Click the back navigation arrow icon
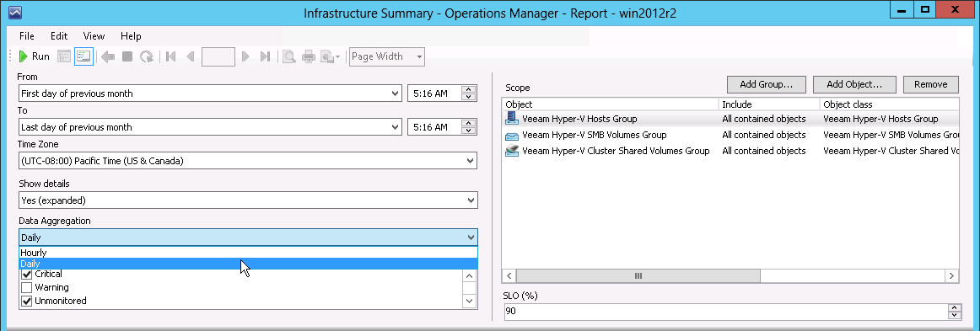This screenshot has width=980, height=331. click(107, 56)
